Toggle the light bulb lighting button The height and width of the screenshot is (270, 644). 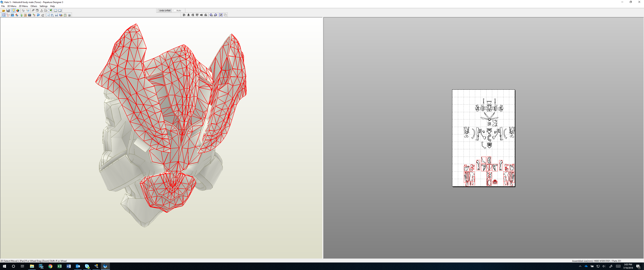[x=13, y=10]
